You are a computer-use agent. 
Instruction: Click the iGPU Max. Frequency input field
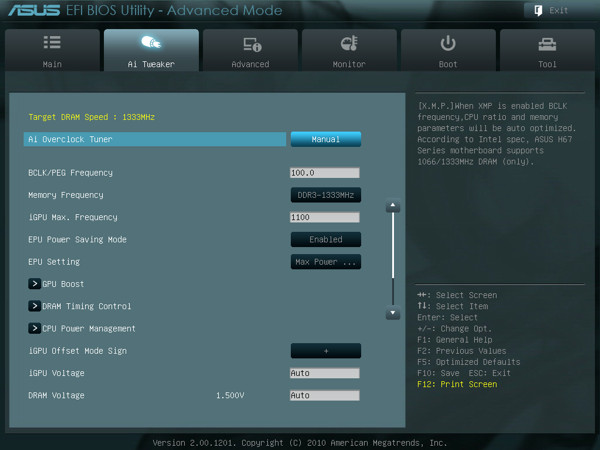(x=324, y=217)
